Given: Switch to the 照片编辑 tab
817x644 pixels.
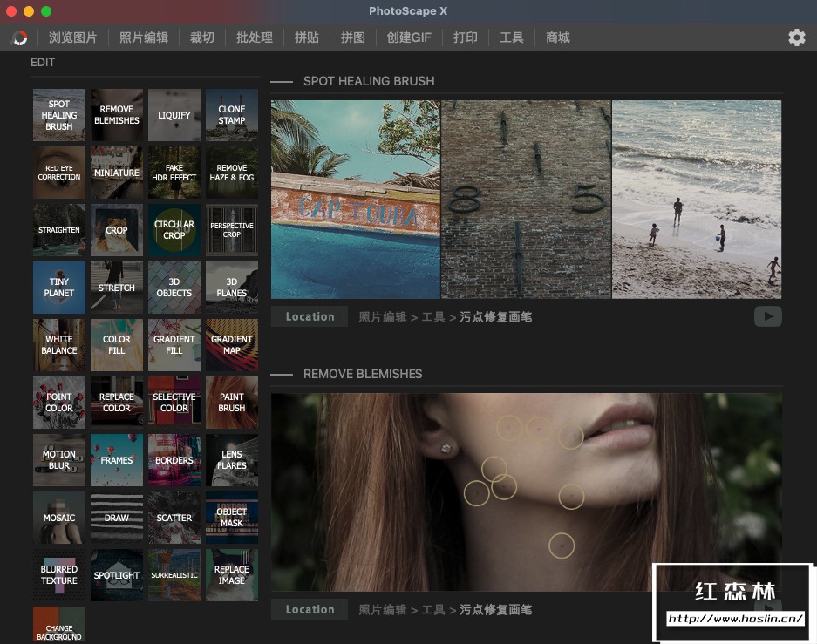Looking at the screenshot, I should (x=143, y=37).
